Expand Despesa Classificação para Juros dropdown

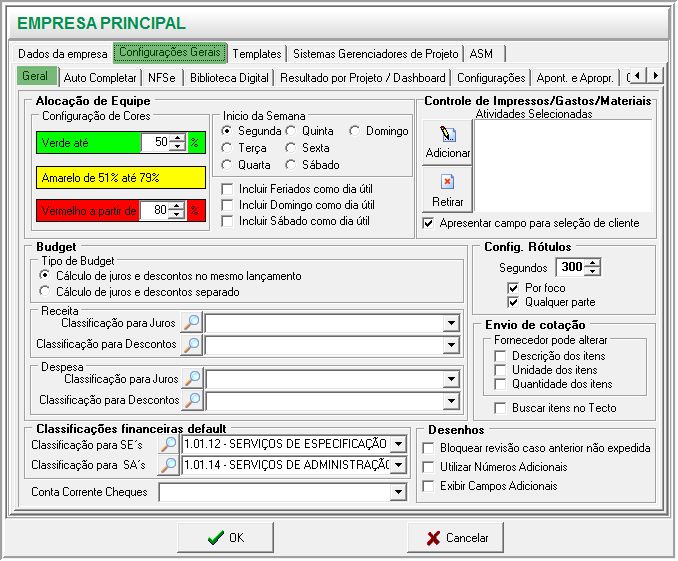(451, 379)
